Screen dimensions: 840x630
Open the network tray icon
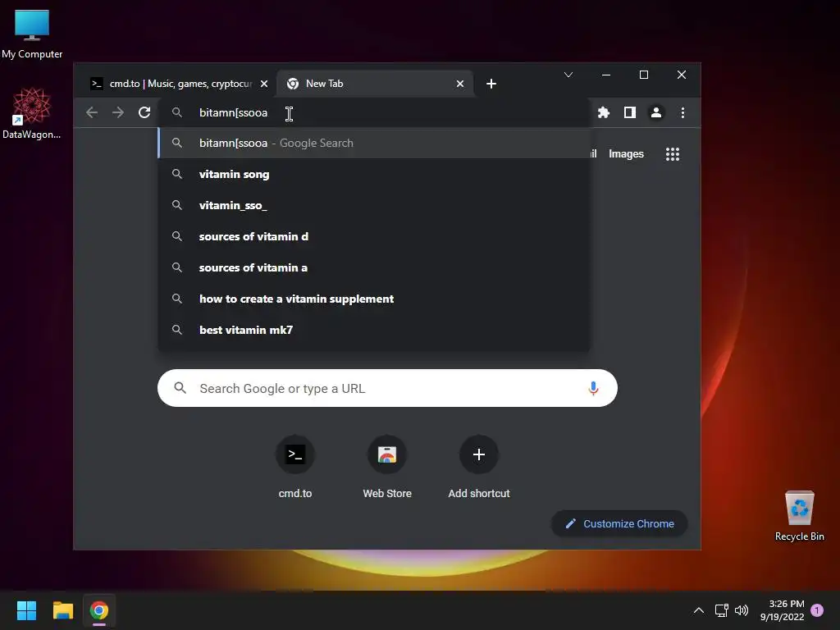[721, 610]
